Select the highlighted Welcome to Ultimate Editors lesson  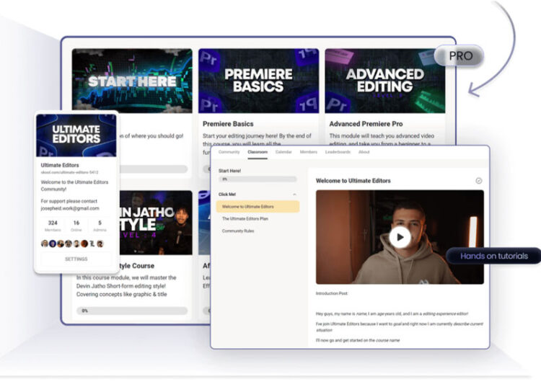[258, 207]
